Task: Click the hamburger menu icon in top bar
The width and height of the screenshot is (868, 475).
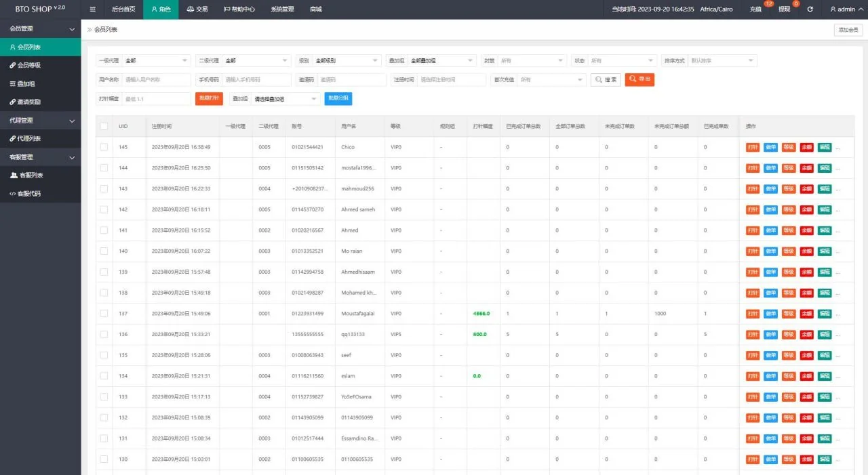Action: (92, 9)
